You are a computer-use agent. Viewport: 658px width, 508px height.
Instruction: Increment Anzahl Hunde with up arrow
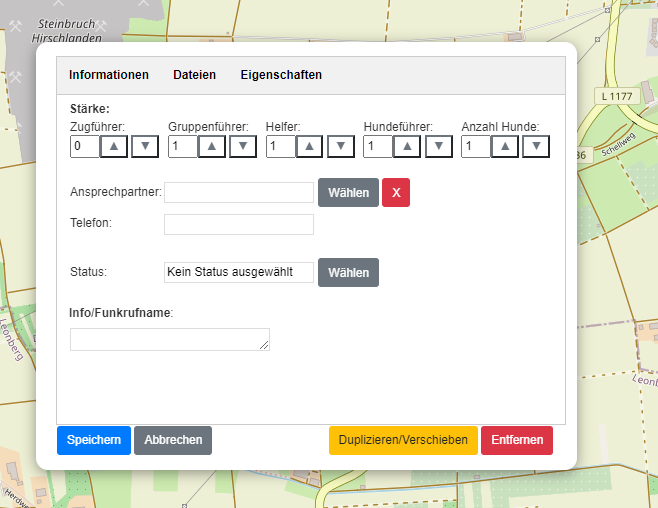(505, 147)
